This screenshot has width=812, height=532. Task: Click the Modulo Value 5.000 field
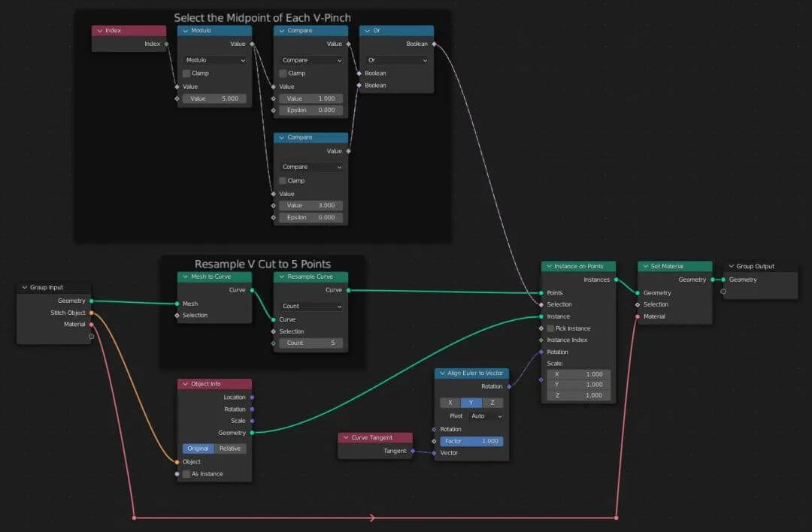coord(214,99)
